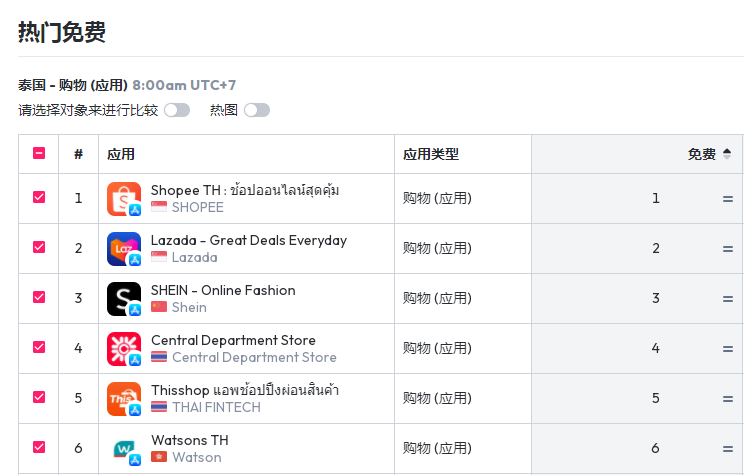Sort by 免费 column arrows
This screenshot has width=744, height=475.
(726, 154)
